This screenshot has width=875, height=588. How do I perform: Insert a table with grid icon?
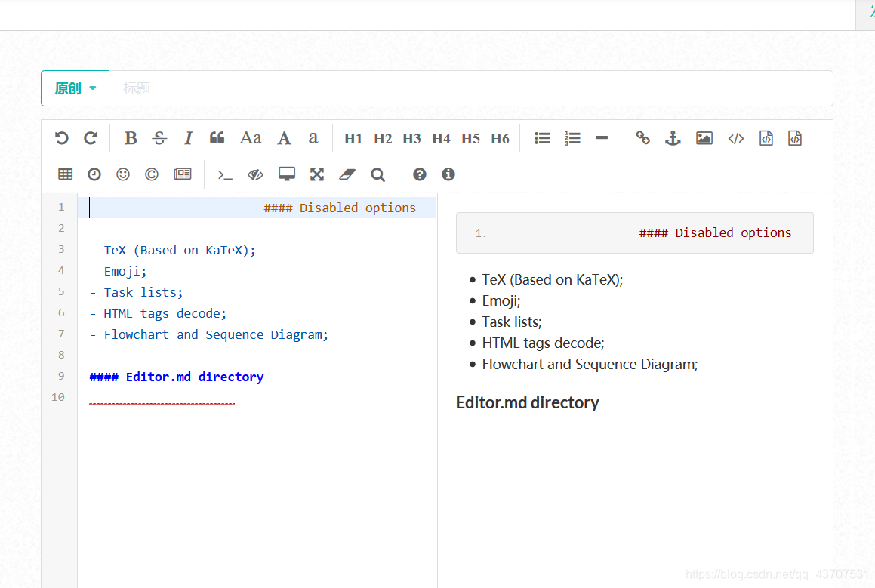pyautogui.click(x=65, y=174)
